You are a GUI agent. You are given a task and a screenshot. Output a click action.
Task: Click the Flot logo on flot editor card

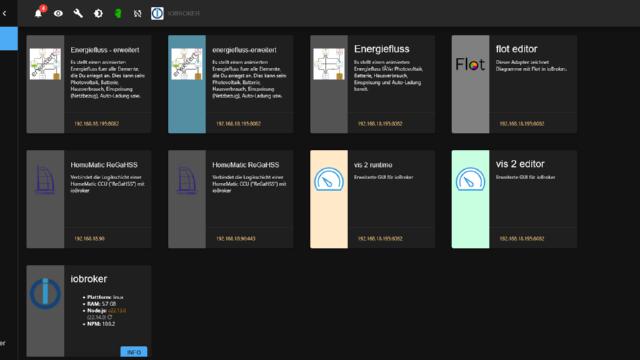pos(470,64)
